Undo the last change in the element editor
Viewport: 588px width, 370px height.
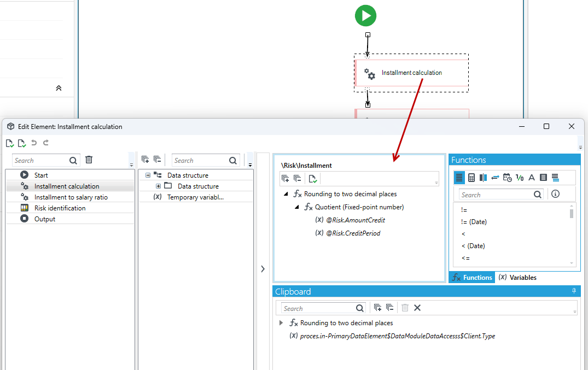click(34, 143)
